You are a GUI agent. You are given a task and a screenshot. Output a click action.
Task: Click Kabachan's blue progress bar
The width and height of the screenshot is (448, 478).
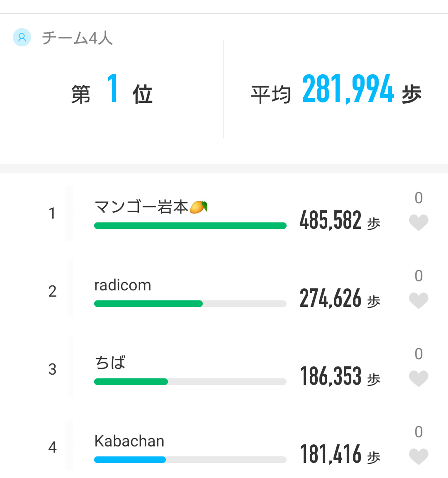[x=130, y=460]
